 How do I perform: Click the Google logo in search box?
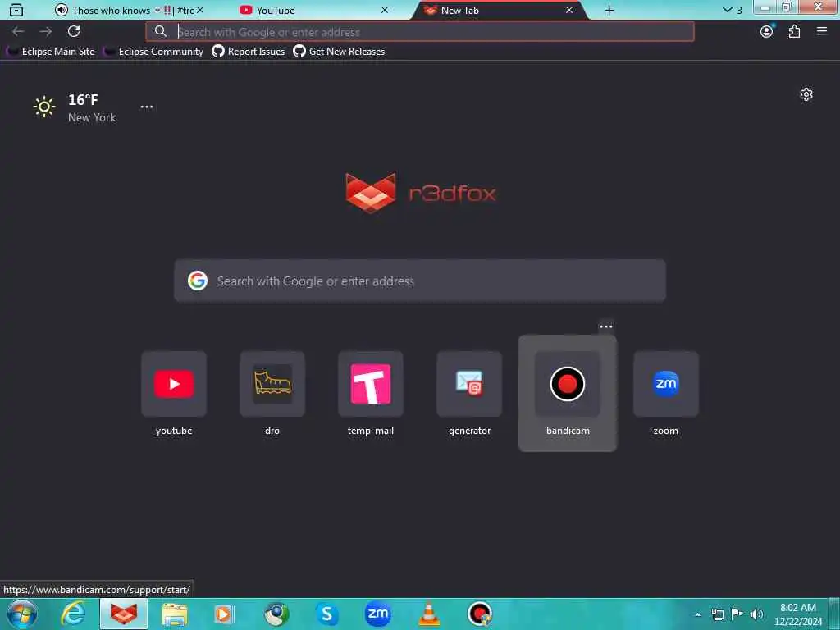click(x=198, y=281)
